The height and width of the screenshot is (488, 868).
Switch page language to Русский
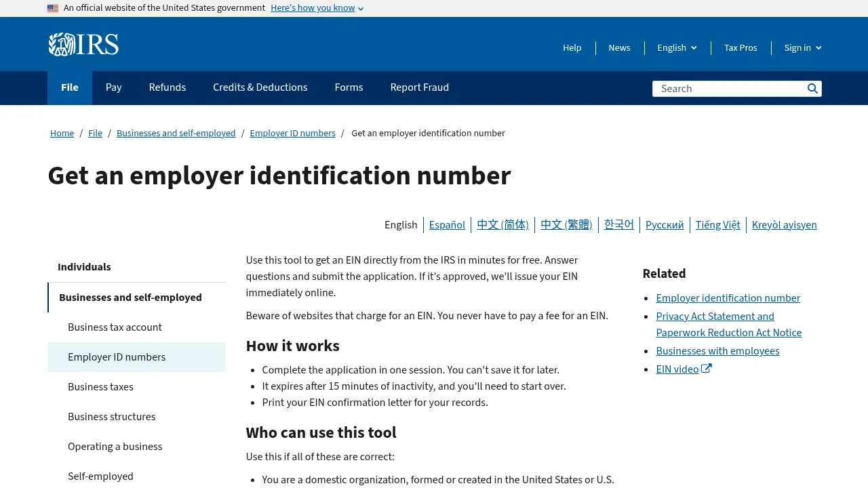[665, 225]
